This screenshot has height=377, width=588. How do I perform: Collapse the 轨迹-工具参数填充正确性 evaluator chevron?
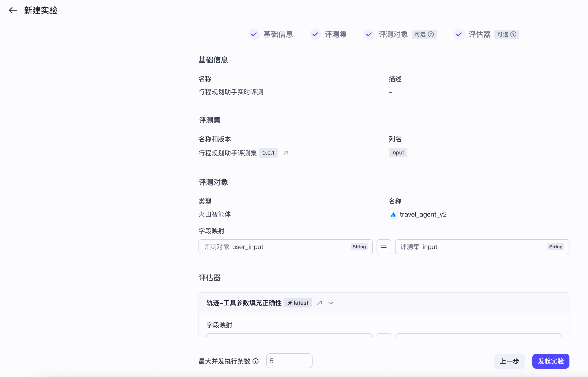[330, 303]
